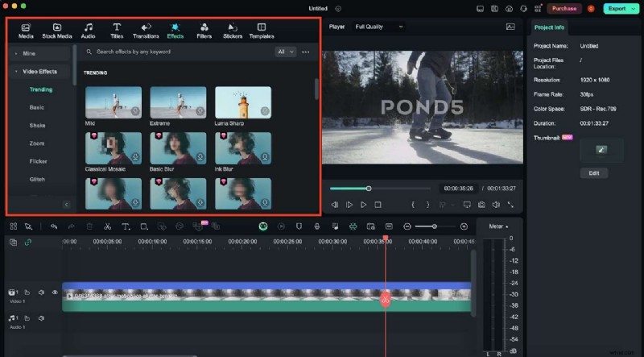Viewport: 644px width, 357px height.
Task: Hide the Video 1 track
Action: pyautogui.click(x=55, y=293)
